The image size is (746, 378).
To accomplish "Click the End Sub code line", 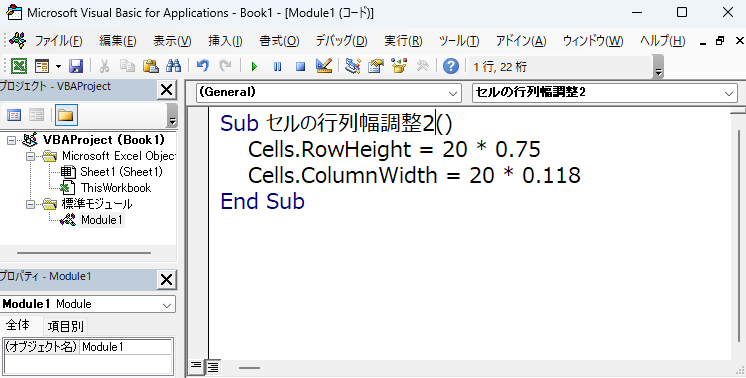I will coord(262,201).
